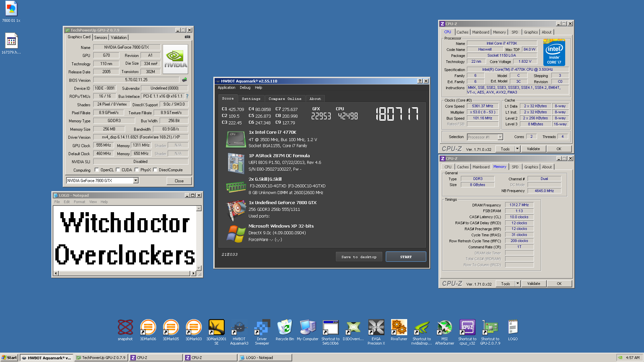Image resolution: width=644 pixels, height=362 pixels.
Task: Click Save to desktop button
Action: pos(359,257)
